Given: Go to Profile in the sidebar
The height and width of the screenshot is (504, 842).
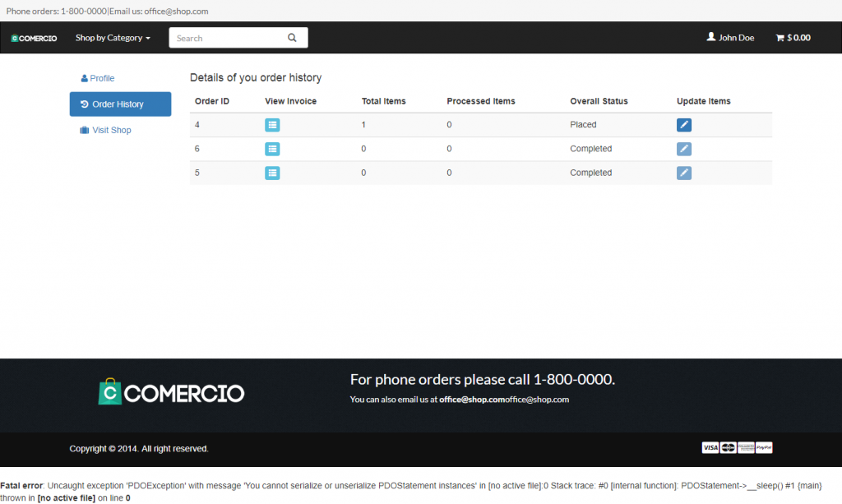Looking at the screenshot, I should point(98,78).
